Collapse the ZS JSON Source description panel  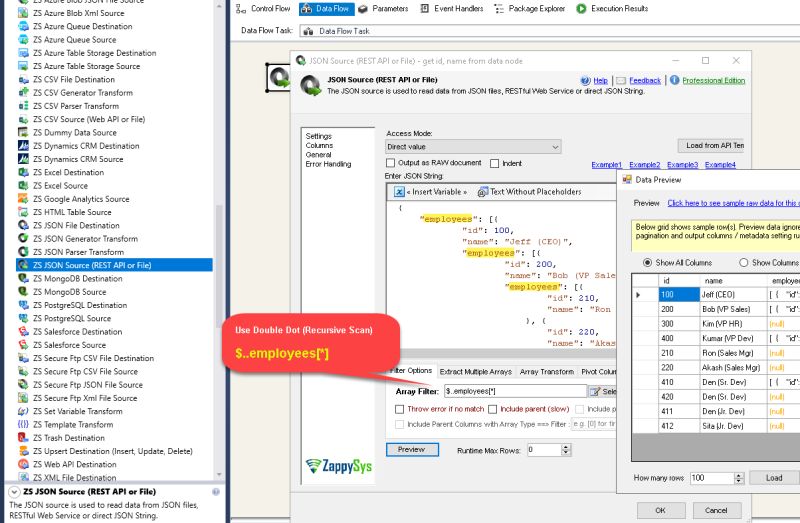(x=14, y=492)
